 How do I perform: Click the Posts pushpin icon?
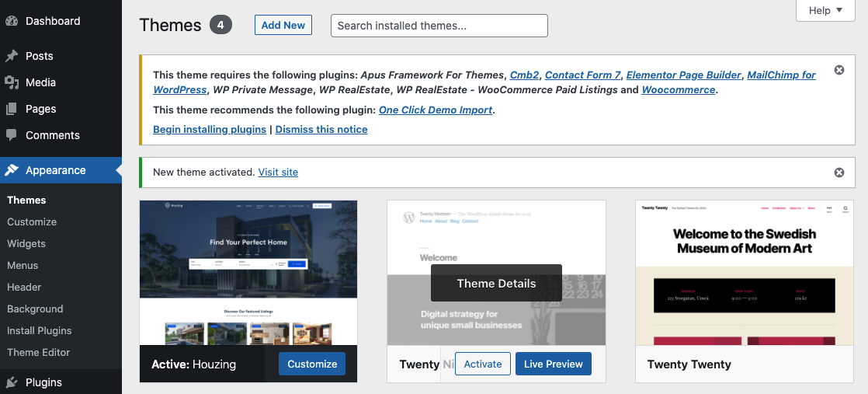12,56
